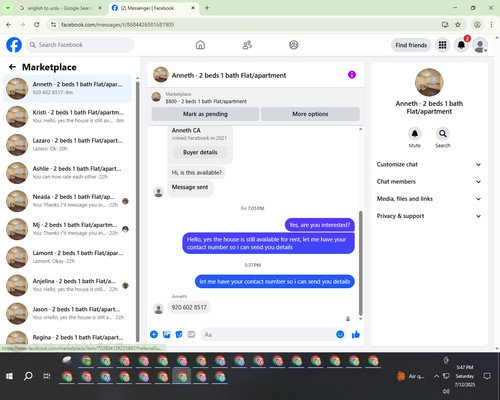Bookmark this tab with star icon
This screenshot has height=400, width=500.
pyautogui.click(x=458, y=25)
